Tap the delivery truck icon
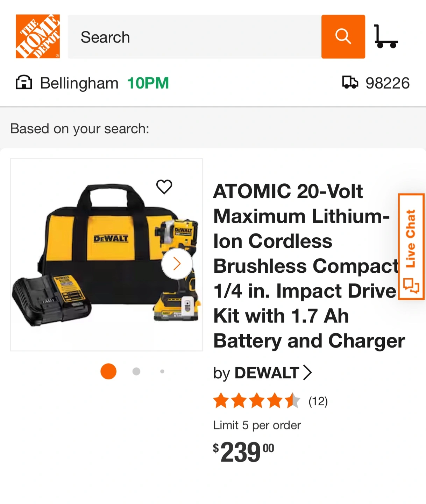 point(350,83)
